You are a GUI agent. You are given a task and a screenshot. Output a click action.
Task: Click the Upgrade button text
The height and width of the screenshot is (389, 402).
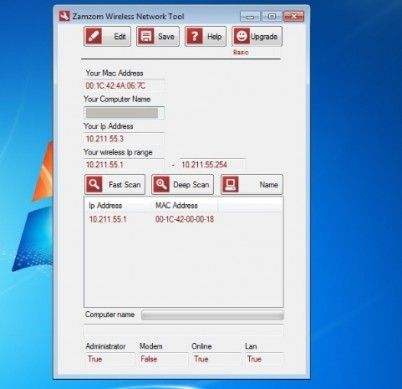pyautogui.click(x=264, y=37)
